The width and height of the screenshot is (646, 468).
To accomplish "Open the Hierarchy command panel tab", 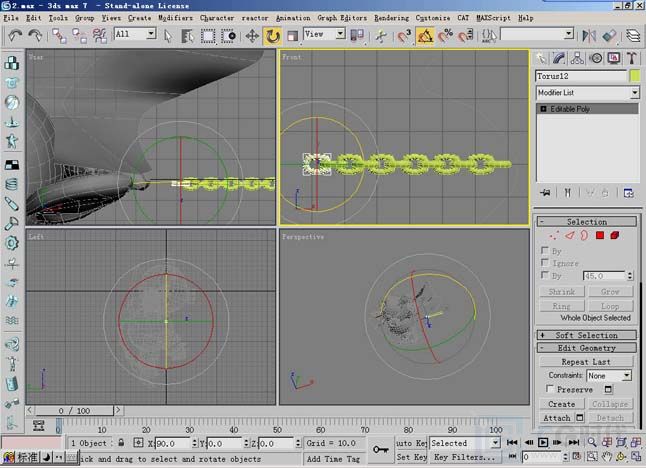I will tap(577, 58).
